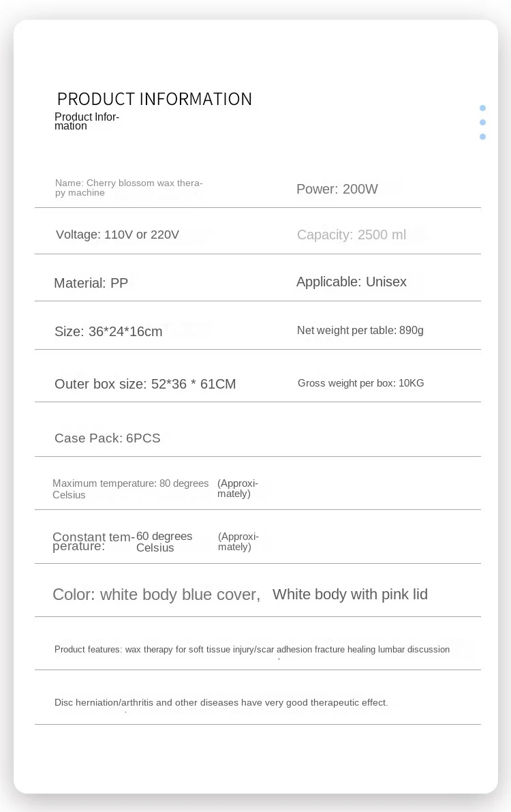
Task: Click the PRODUCT INFORMATION heading
Action: [155, 99]
